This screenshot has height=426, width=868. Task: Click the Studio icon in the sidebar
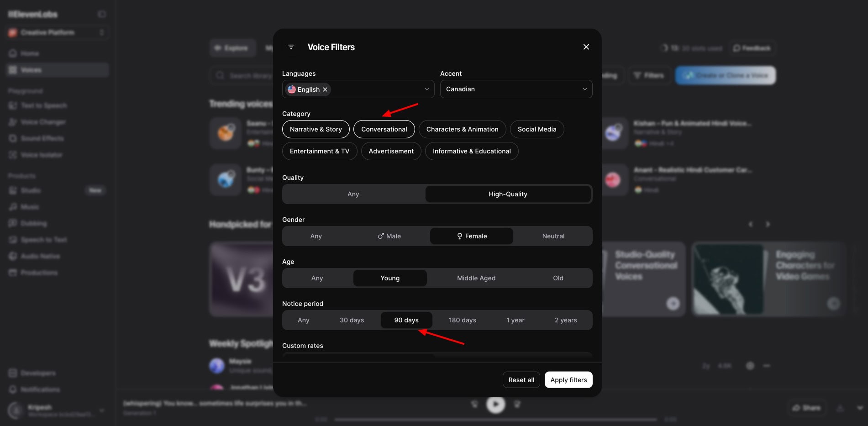[x=13, y=190]
